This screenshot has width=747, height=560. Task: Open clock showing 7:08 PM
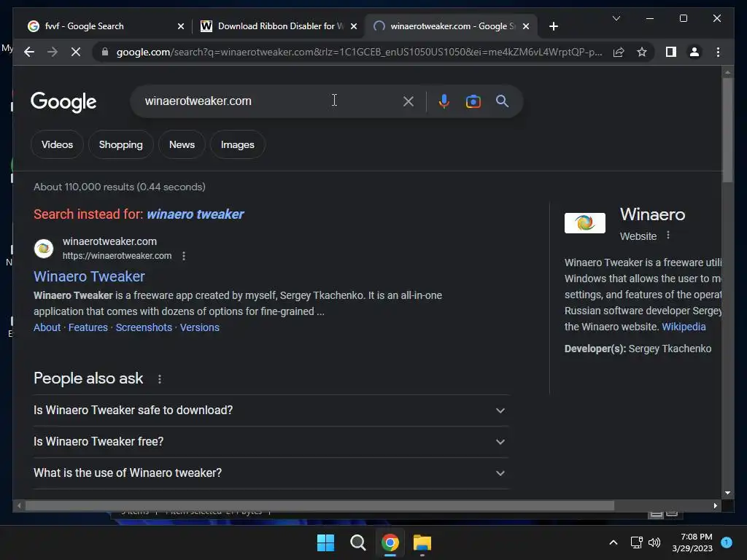(692, 542)
